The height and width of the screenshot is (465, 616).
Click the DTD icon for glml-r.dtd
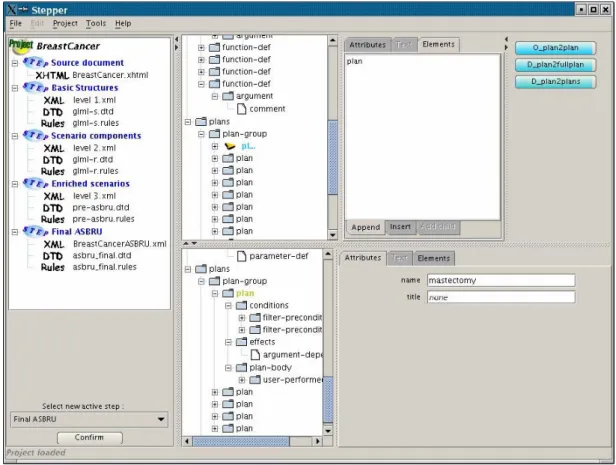pos(53,160)
